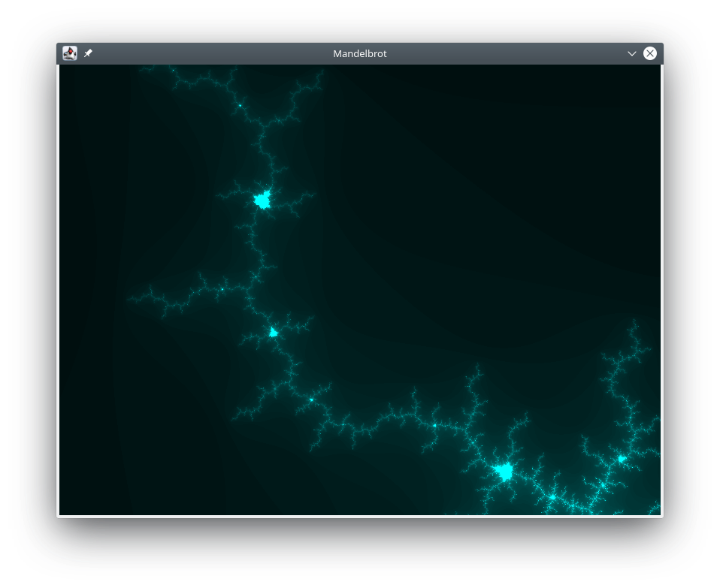Click the Mandelbrot title text
The image size is (720, 588).
pos(360,53)
